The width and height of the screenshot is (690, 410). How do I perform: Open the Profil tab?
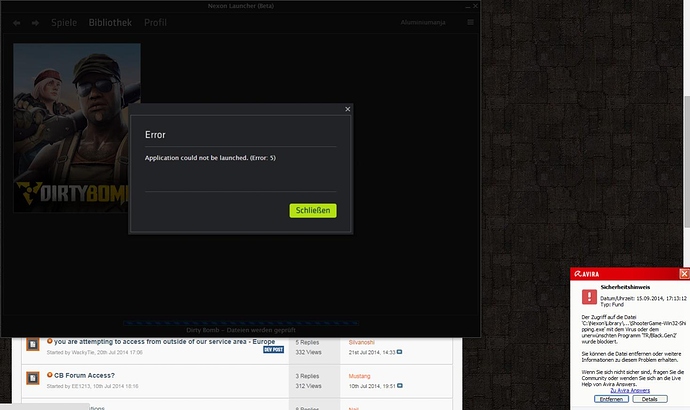coord(155,21)
